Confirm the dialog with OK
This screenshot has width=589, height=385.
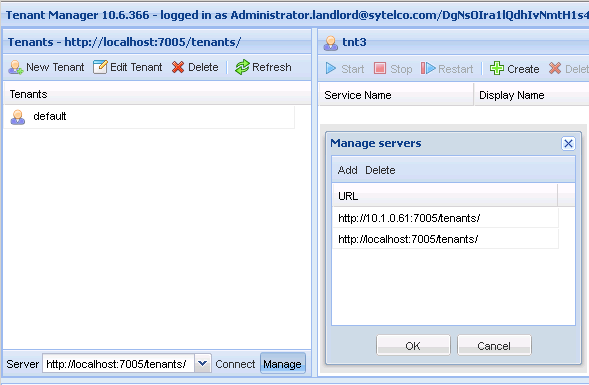(413, 346)
